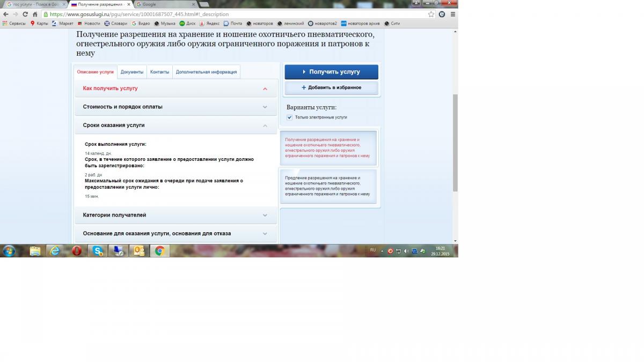Open the Chrome menu (three lines) icon

pyautogui.click(x=452, y=14)
